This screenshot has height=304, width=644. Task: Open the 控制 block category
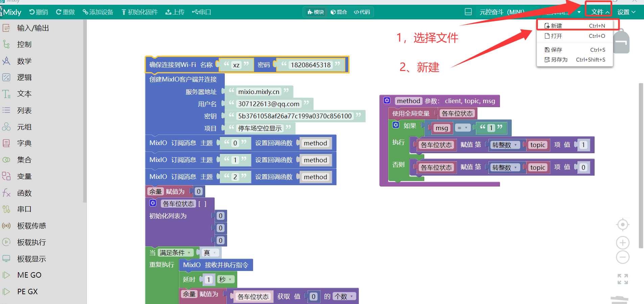point(42,44)
